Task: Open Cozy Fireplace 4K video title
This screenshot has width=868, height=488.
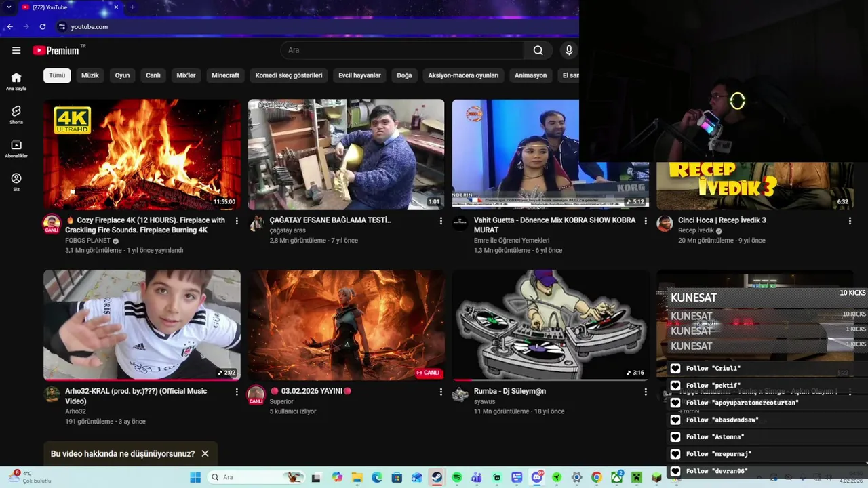Action: point(145,225)
